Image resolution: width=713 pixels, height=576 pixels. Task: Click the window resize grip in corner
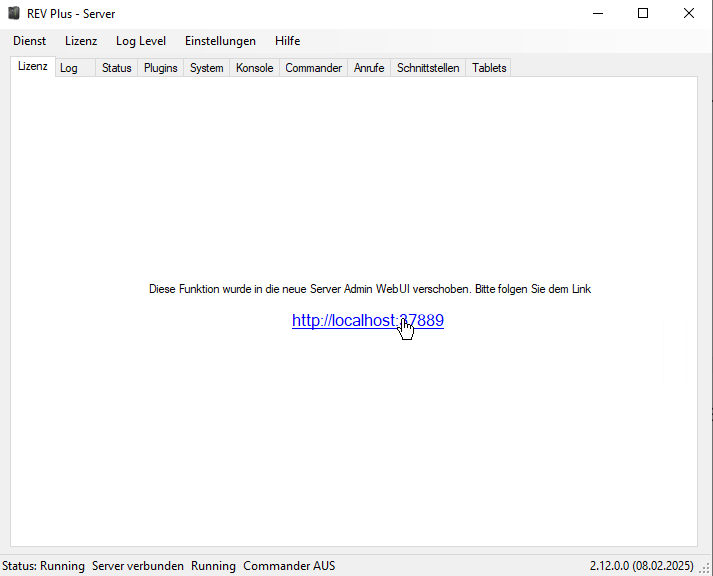(x=704, y=568)
